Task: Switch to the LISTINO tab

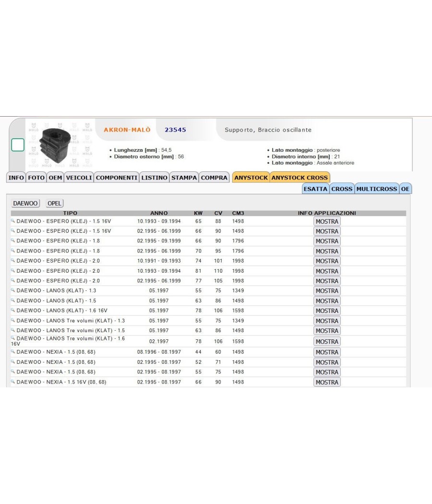Action: coord(154,178)
